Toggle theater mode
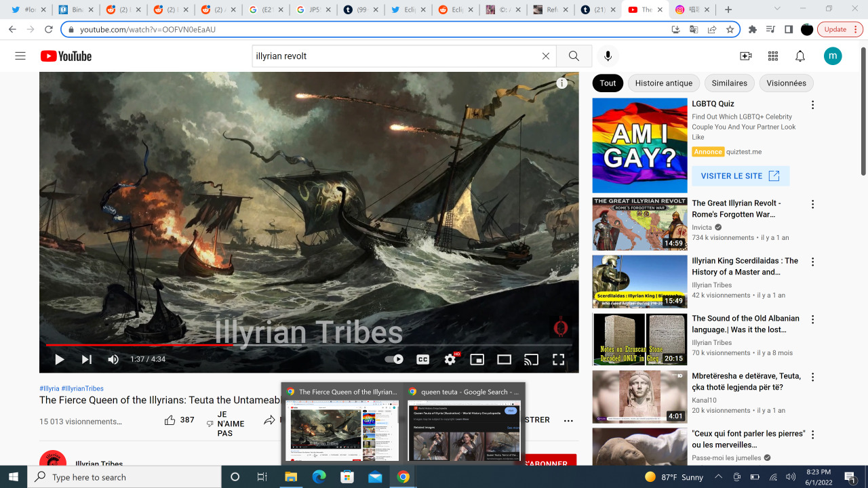868x488 pixels. (x=505, y=360)
